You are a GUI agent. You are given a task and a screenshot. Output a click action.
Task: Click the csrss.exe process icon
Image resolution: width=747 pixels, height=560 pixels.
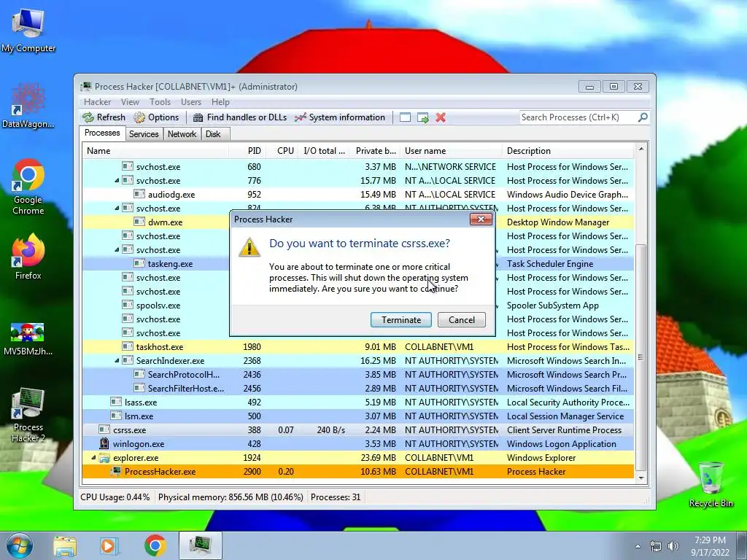point(104,429)
